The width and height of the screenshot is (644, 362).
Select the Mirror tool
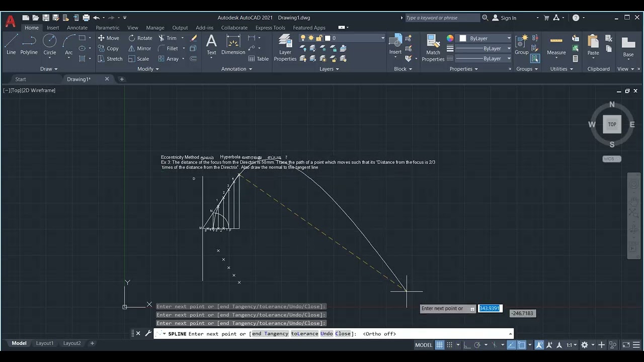pos(139,49)
